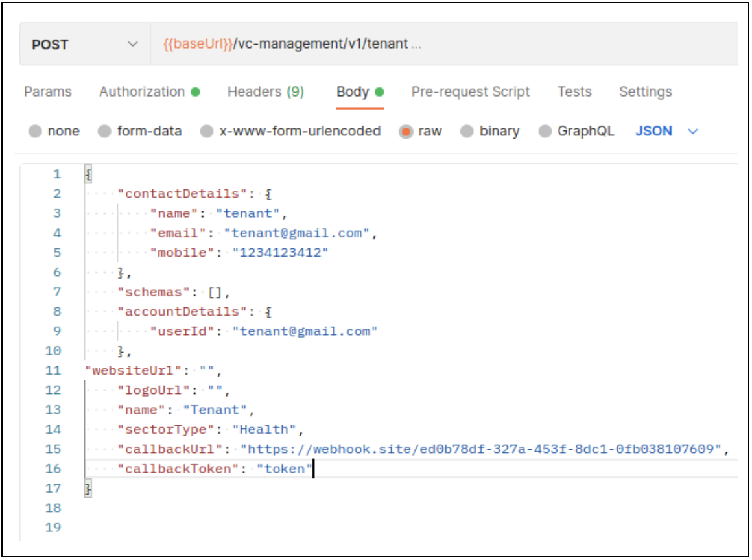
Task: Switch to the Tests tab
Action: click(574, 92)
